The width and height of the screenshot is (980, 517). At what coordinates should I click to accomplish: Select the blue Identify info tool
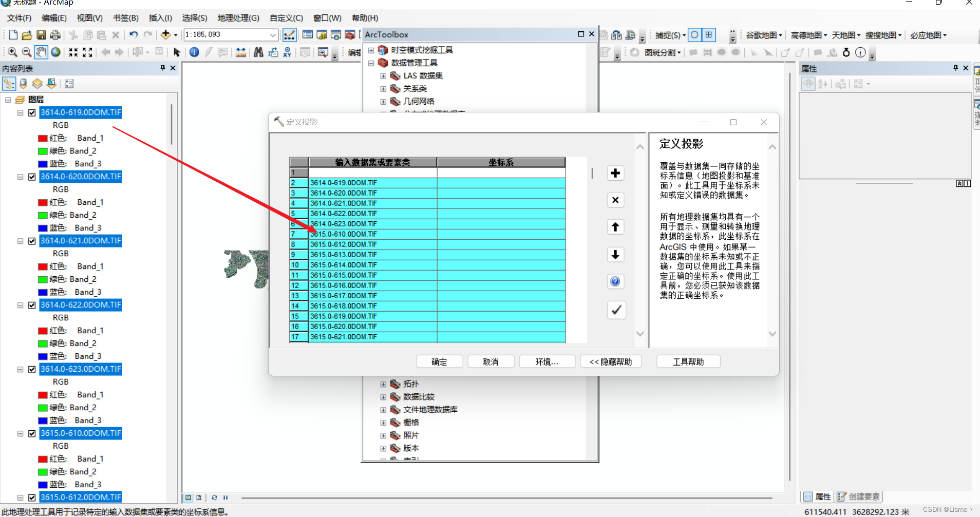coord(194,52)
